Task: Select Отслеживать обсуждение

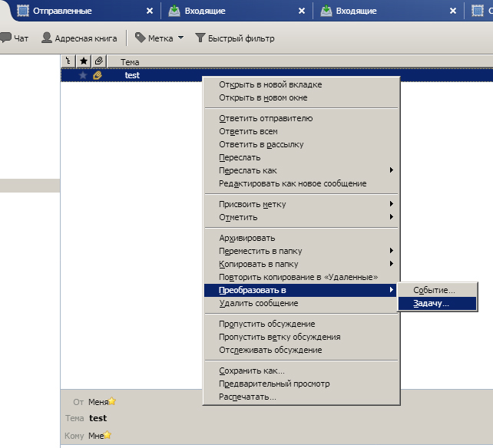Action: tap(301, 350)
